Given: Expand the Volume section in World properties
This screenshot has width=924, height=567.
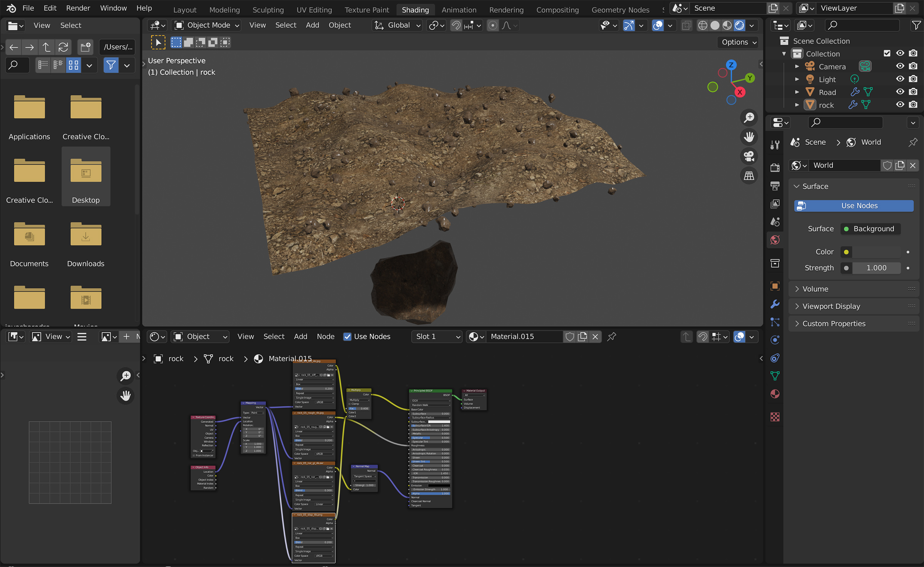Looking at the screenshot, I should click(x=815, y=288).
